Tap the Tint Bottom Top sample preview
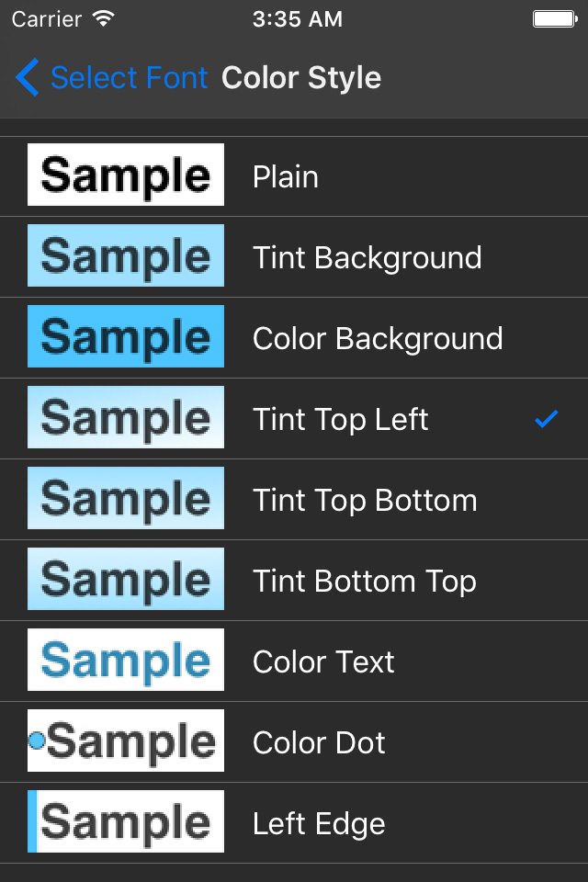Viewport: 588px width, 882px height. click(126, 579)
